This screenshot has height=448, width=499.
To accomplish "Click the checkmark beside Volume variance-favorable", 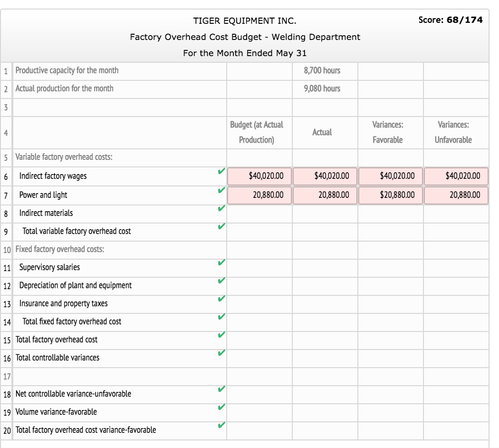I will [221, 407].
